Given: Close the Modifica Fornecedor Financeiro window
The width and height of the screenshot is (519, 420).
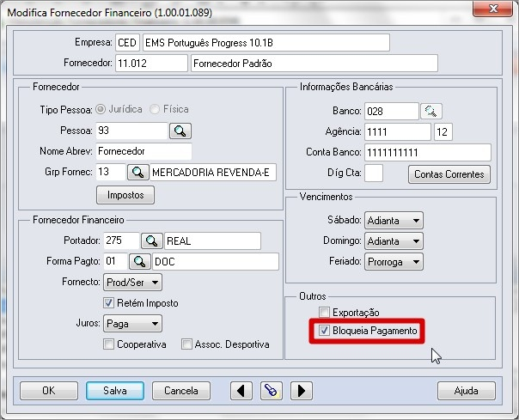Looking at the screenshot, I should pos(493,9).
